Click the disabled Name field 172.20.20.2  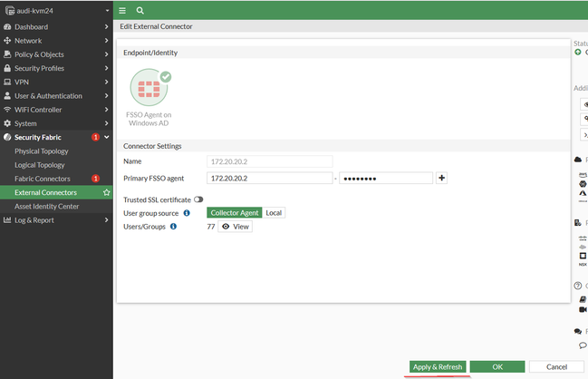(270, 161)
